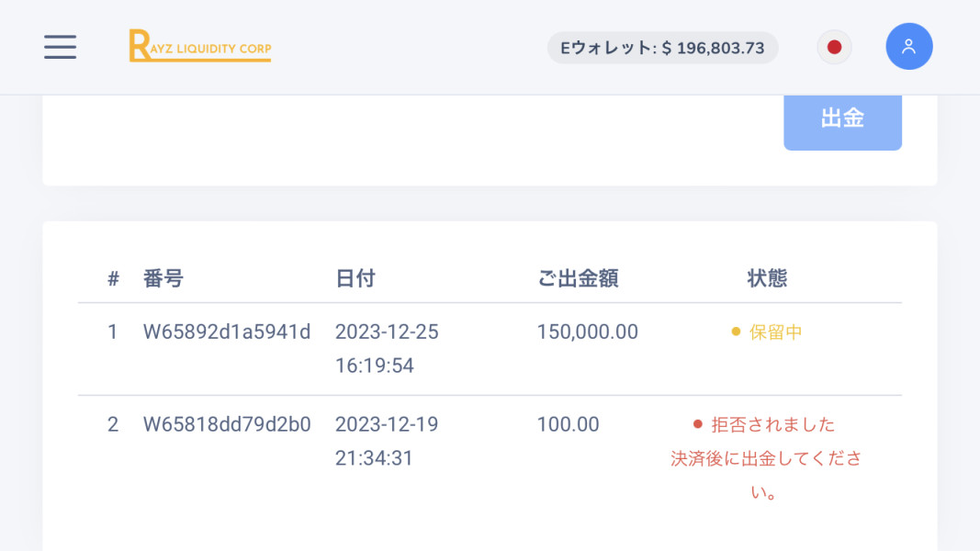This screenshot has height=551, width=980.
Task: Click the yellow pending status dot
Action: [736, 332]
